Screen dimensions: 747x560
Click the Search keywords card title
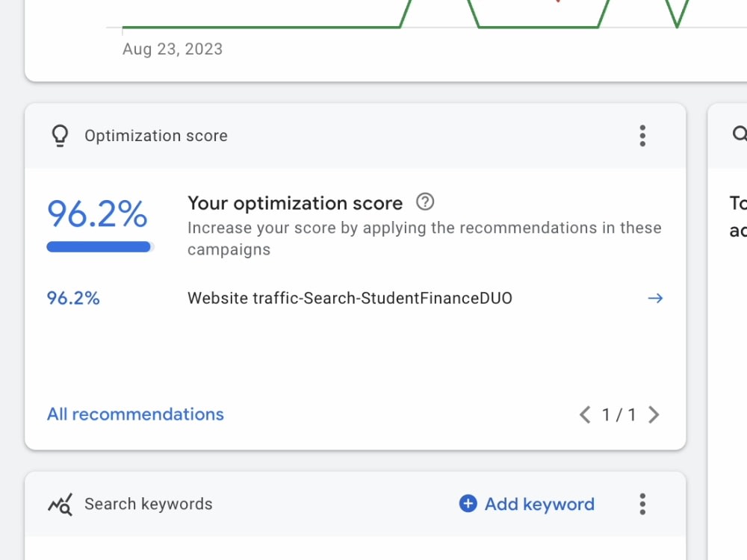(148, 504)
